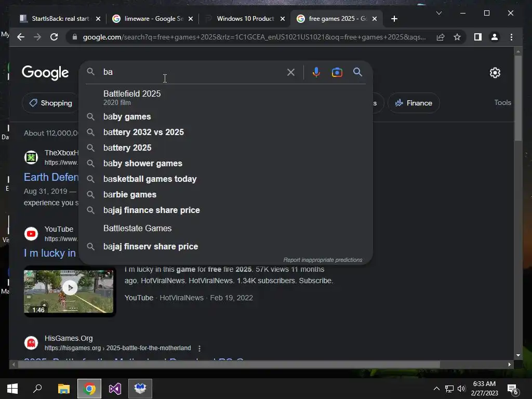The image size is (532, 399).
Task: Click the TheXboxHub result favicon
Action: tap(31, 157)
